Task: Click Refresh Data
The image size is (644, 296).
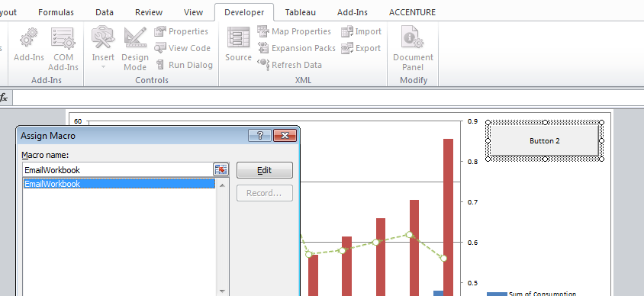Action: tap(289, 65)
